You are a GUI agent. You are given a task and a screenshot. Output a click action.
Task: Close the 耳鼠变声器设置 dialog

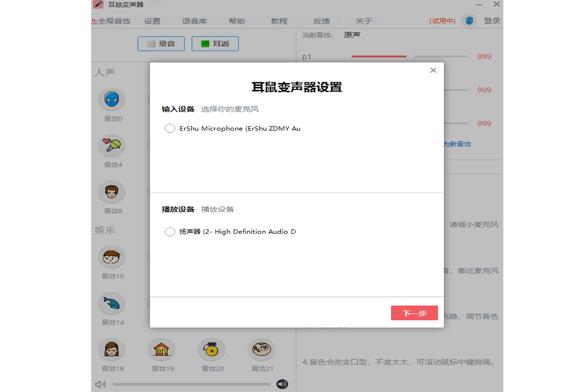(x=433, y=71)
